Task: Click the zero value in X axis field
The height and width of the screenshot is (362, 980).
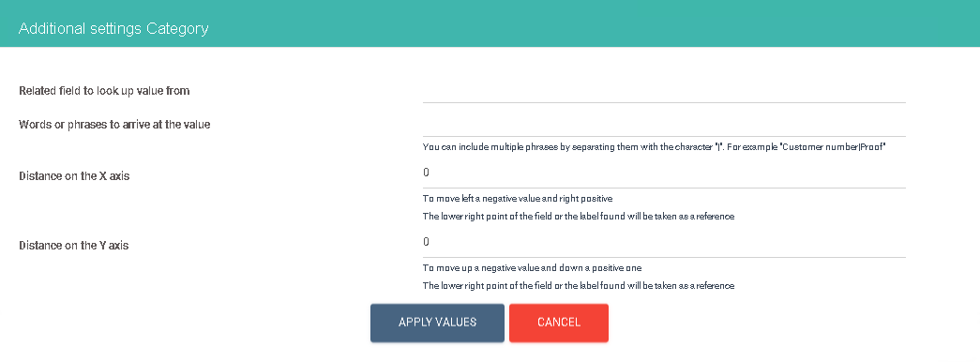Action: click(427, 173)
